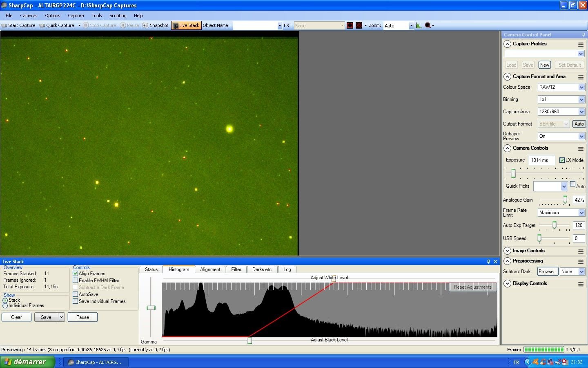
Task: Uncheck the Align Frames checkbox
Action: pos(76,274)
